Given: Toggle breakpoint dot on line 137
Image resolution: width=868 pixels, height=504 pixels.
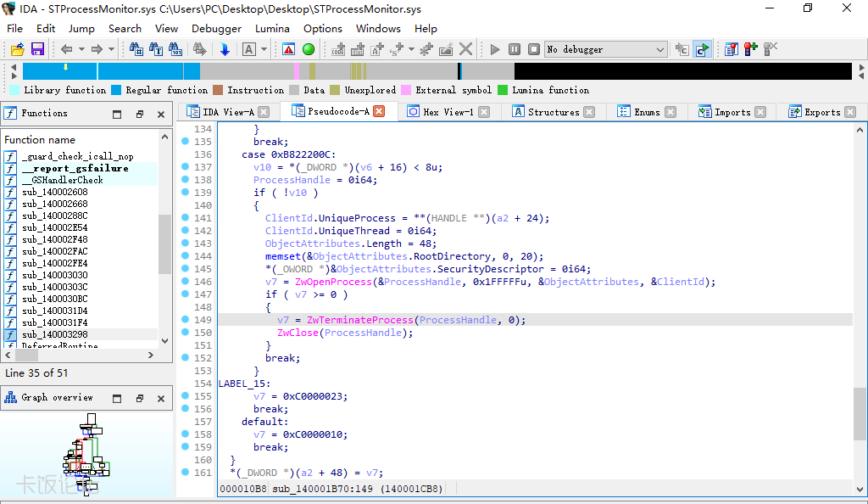Looking at the screenshot, I should tap(186, 167).
